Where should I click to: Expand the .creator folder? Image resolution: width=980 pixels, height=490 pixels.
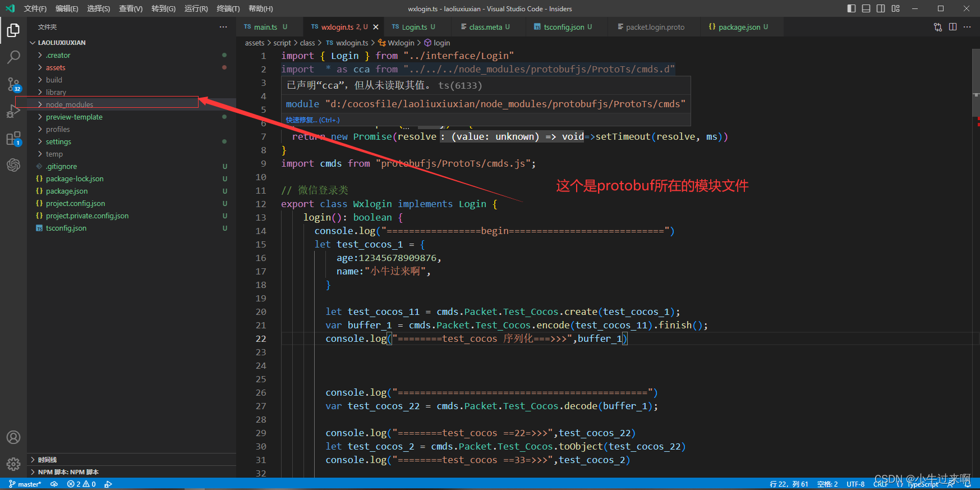131,55
